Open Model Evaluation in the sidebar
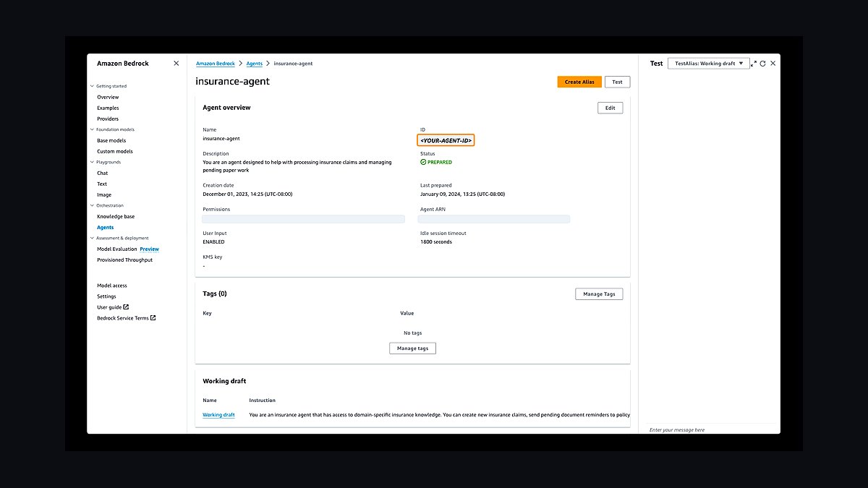 pyautogui.click(x=117, y=249)
